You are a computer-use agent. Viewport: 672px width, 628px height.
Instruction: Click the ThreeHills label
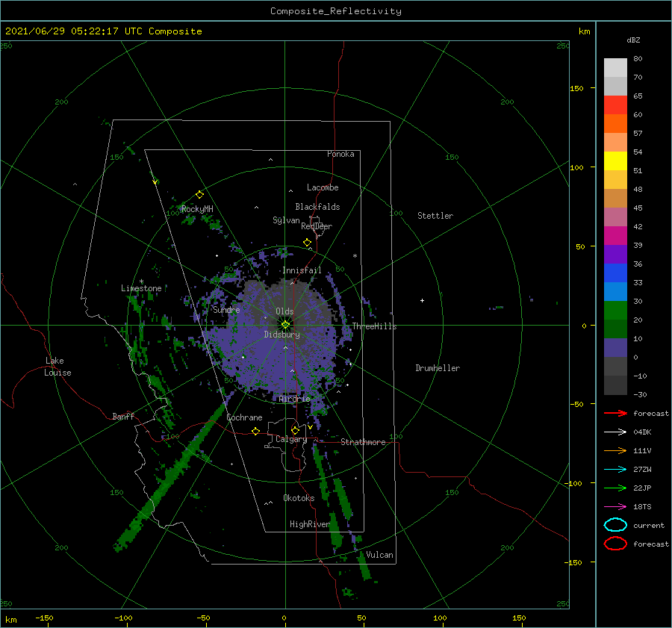click(375, 326)
